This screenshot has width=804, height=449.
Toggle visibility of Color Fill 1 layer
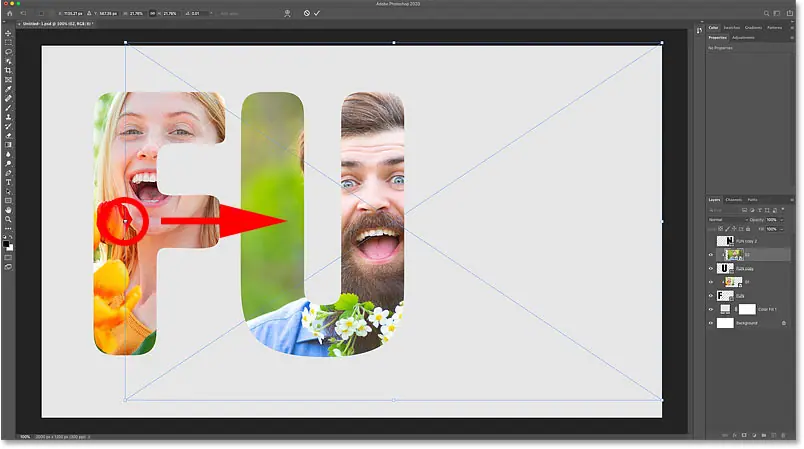(x=711, y=310)
